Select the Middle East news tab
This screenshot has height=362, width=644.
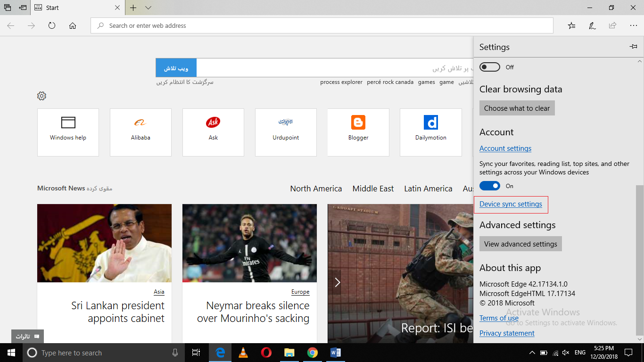click(x=373, y=189)
